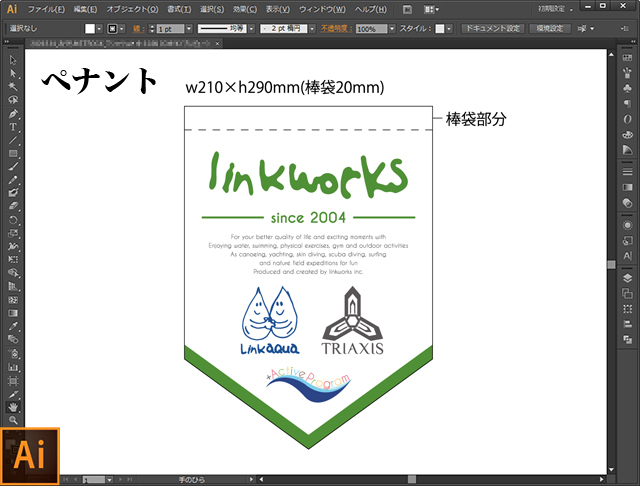The image size is (640, 486).
Task: Open the 初期設定 workspace switcher
Action: point(556,9)
